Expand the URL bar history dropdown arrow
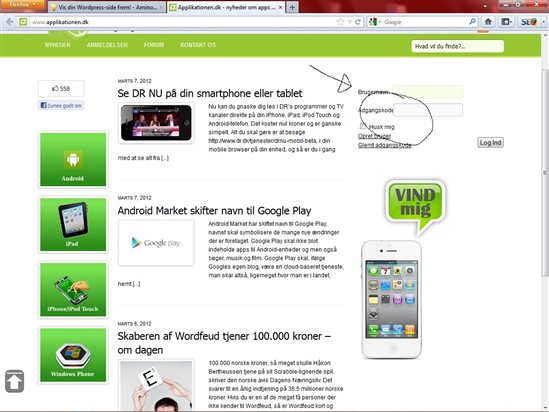This screenshot has height=412, width=549. tap(349, 22)
